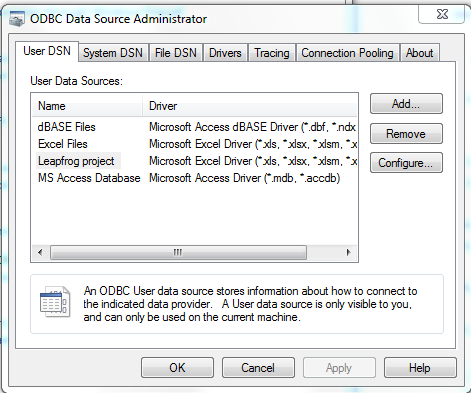Click the ODBC Data Source Administrator title icon
Screen dimensions: 471x393
tap(17, 19)
